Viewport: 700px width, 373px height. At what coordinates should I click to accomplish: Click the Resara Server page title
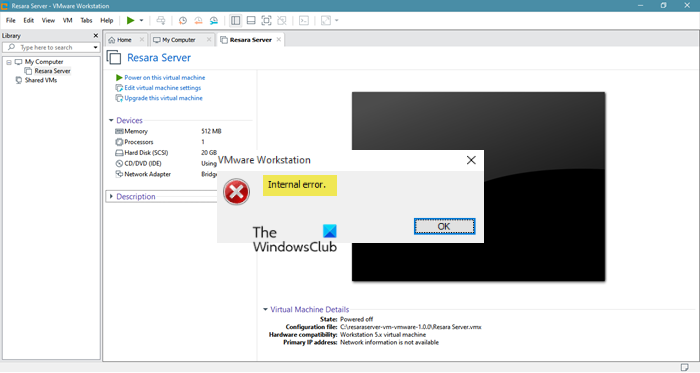click(159, 58)
